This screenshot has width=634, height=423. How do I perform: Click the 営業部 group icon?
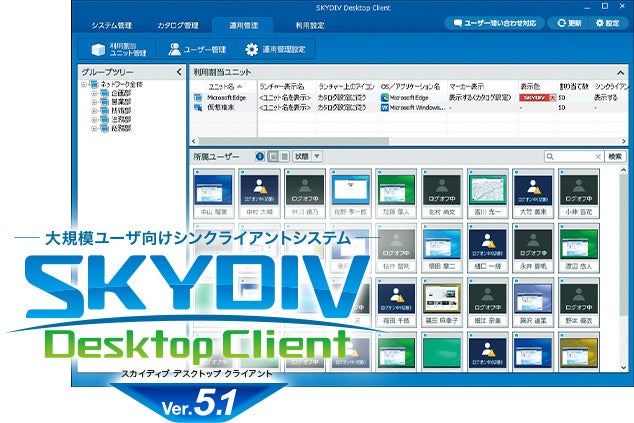104,102
